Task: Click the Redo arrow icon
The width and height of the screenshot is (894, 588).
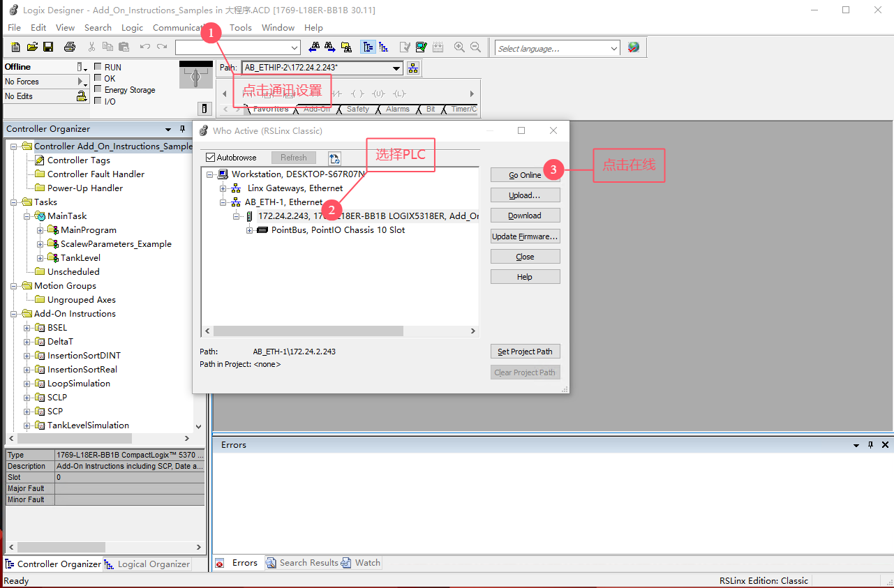Action: (162, 47)
